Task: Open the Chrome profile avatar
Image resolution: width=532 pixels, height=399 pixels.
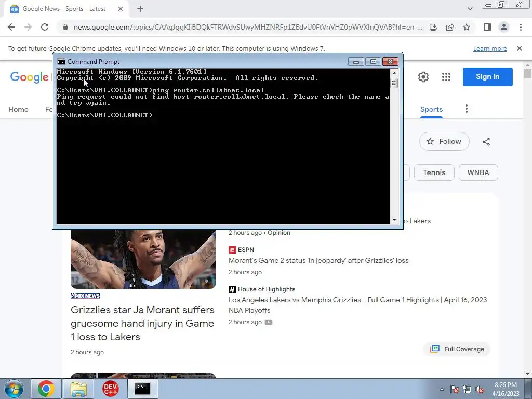Action: pyautogui.click(x=504, y=27)
